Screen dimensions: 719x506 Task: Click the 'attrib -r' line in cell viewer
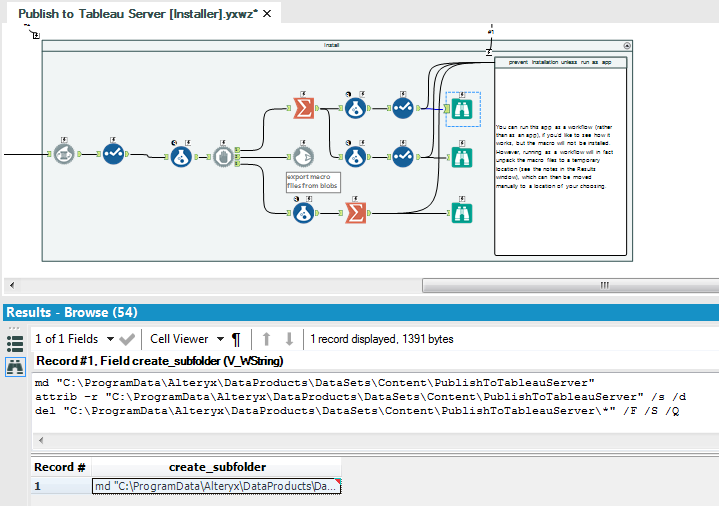[360, 397]
